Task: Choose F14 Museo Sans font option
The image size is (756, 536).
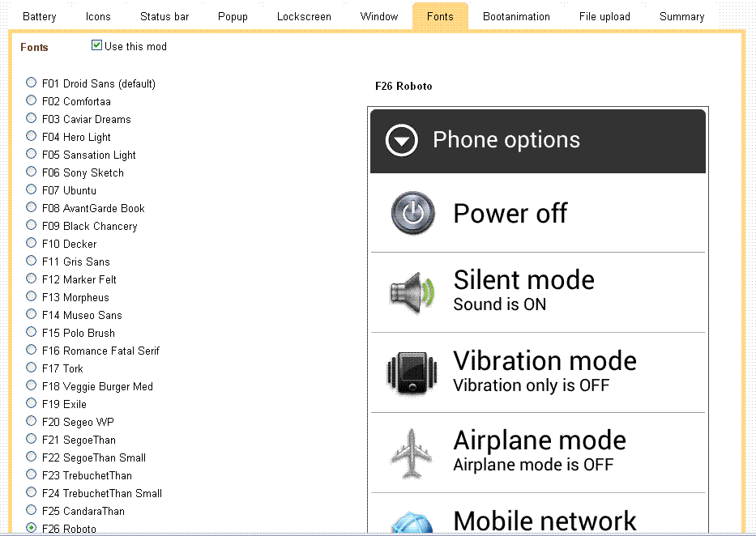Action: [32, 314]
